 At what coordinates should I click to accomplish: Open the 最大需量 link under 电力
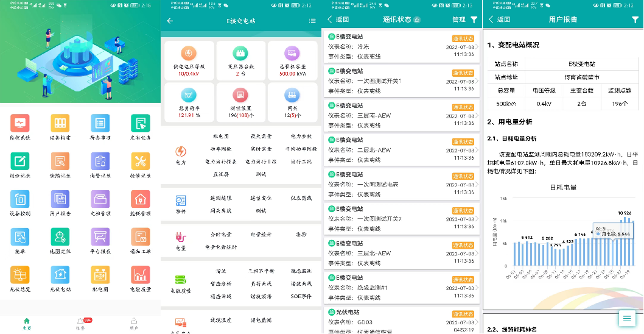tap(261, 136)
